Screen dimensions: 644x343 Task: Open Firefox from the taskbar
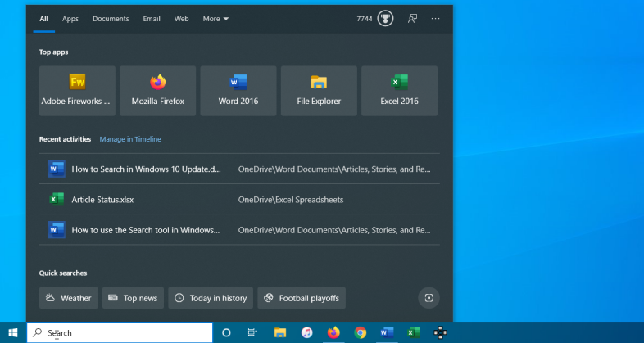[333, 332]
